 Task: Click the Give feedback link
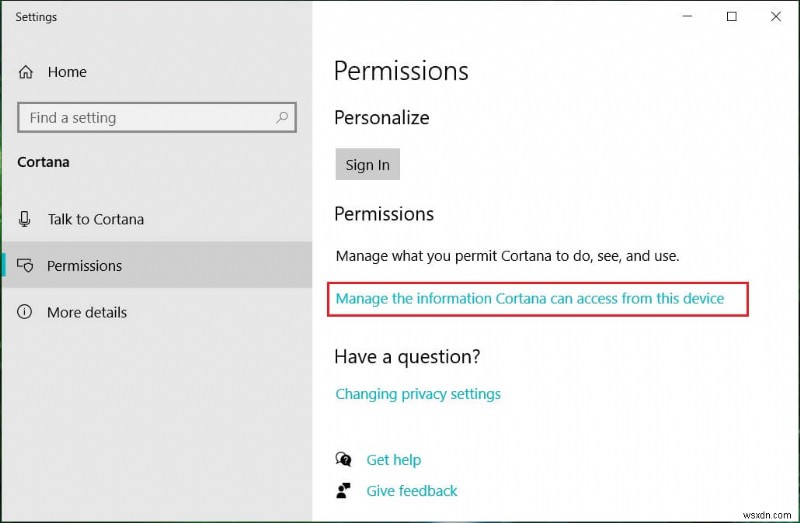coord(412,491)
